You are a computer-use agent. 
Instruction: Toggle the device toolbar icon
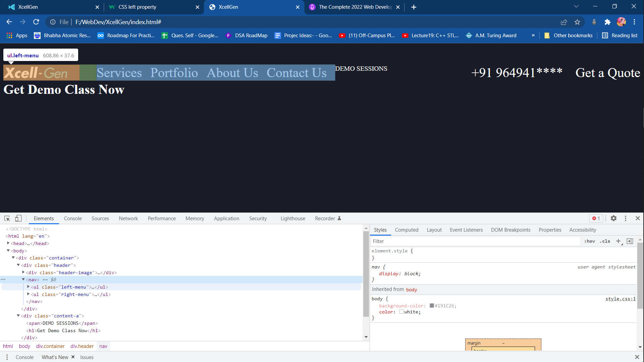pyautogui.click(x=18, y=218)
